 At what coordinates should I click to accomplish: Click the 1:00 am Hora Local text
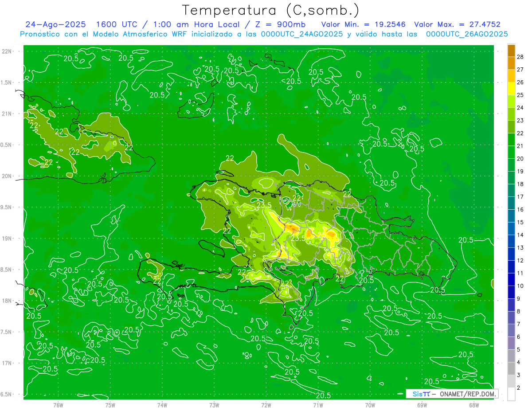tap(196, 24)
